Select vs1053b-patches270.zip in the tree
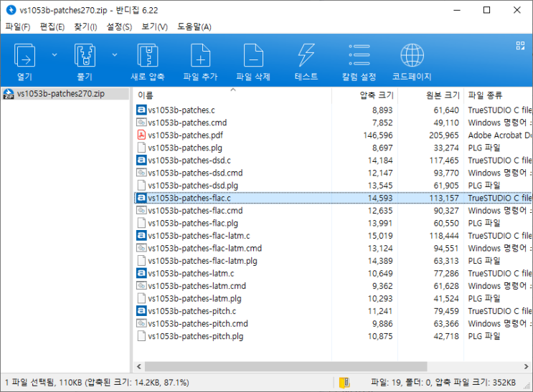 (61, 94)
